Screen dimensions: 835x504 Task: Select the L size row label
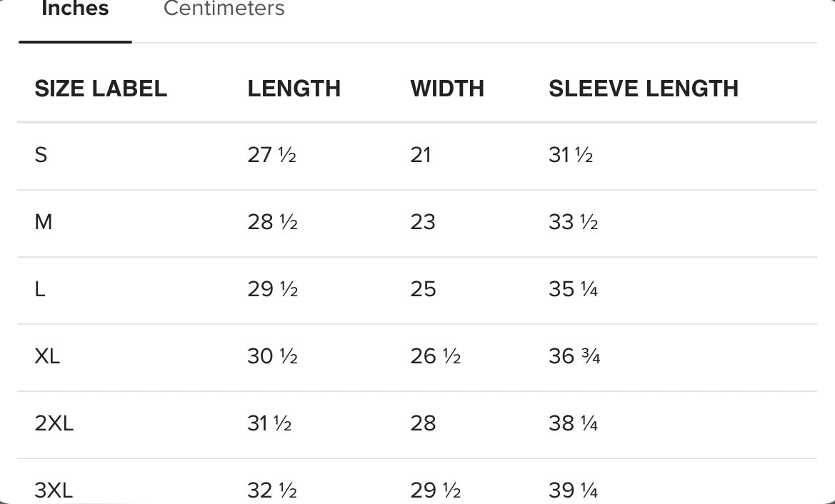(40, 289)
